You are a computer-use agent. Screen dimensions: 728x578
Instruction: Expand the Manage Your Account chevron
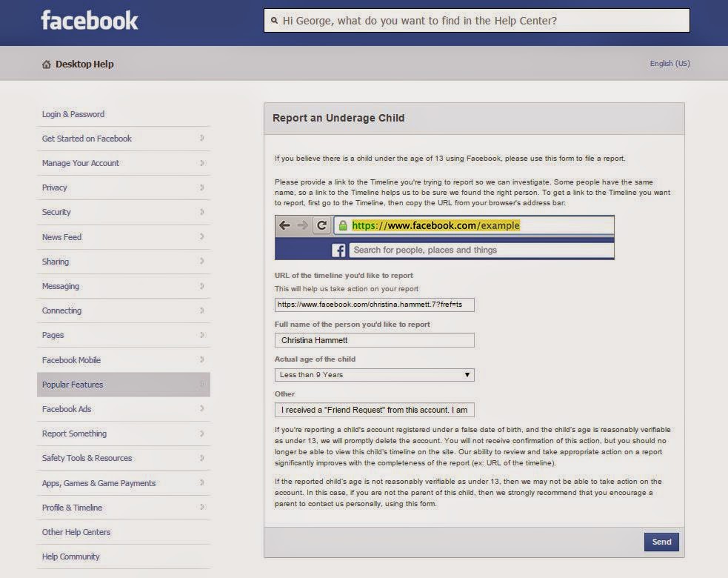pos(201,162)
